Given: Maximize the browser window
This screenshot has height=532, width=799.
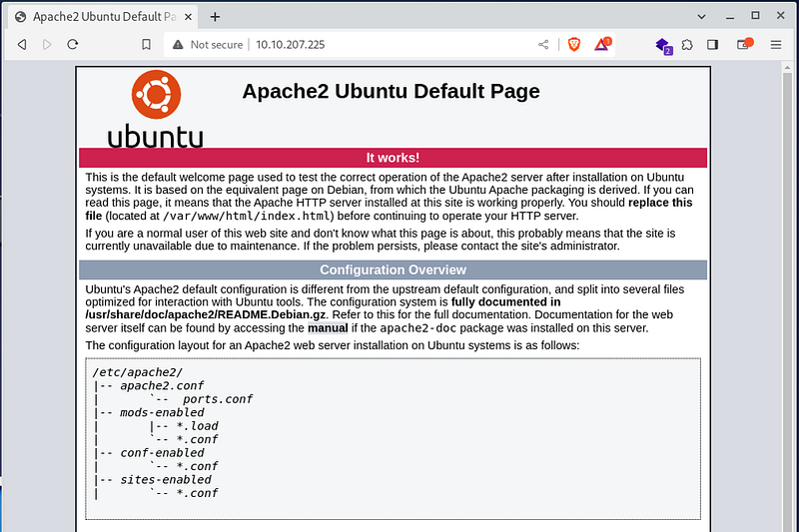Looking at the screenshot, I should [x=756, y=16].
